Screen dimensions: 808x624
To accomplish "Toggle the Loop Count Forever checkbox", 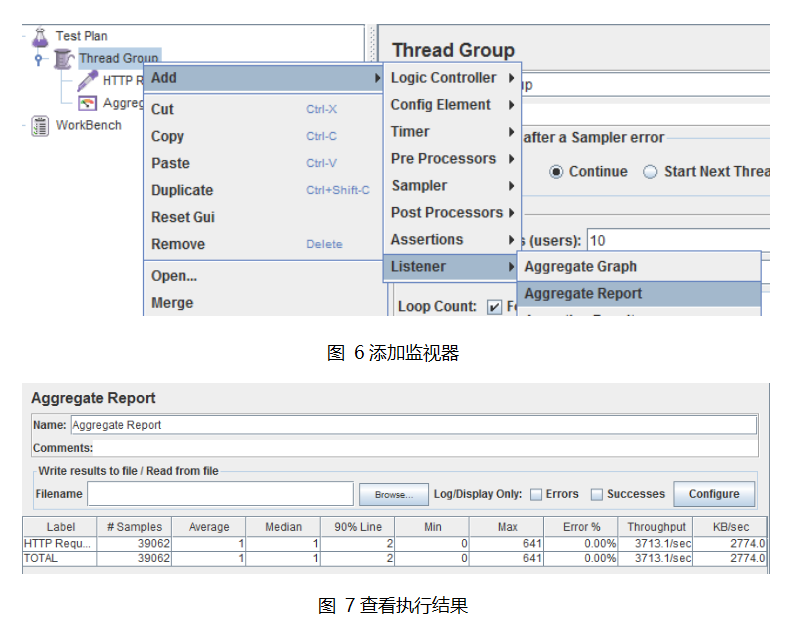I will [x=494, y=307].
